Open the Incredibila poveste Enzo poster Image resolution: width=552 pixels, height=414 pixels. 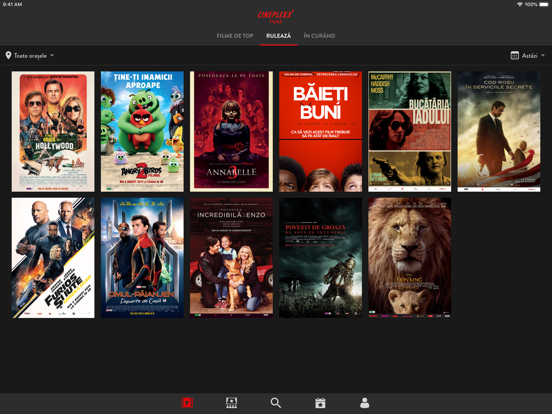[231, 258]
